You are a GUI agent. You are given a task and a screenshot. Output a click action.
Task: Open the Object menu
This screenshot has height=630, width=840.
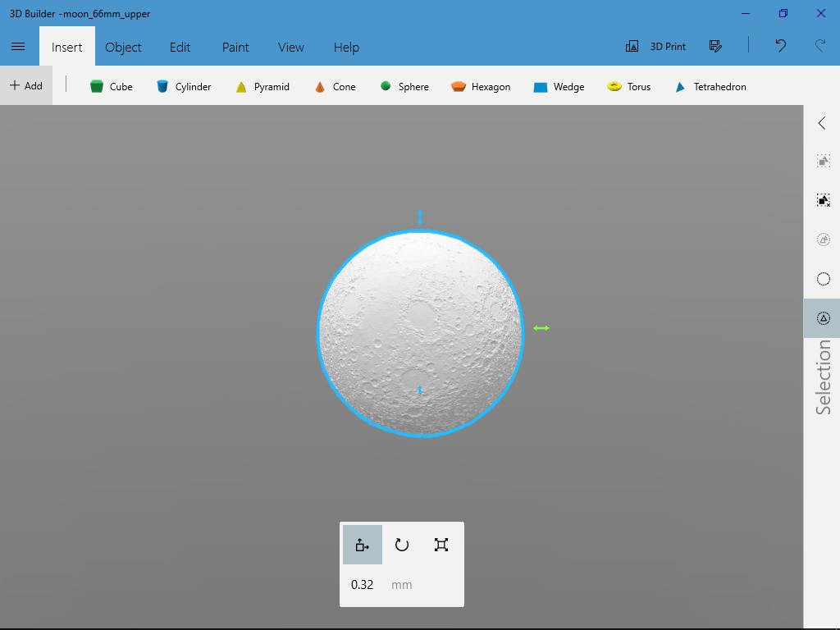pyautogui.click(x=123, y=47)
